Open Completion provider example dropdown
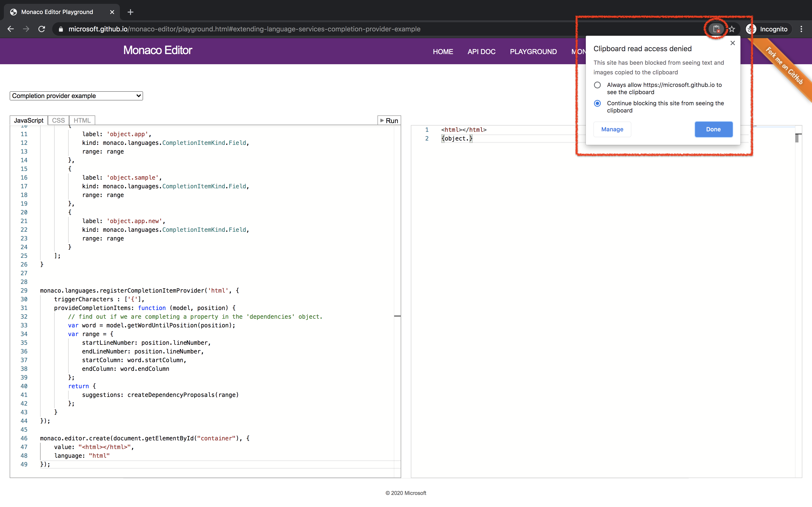The width and height of the screenshot is (812, 507). (76, 96)
